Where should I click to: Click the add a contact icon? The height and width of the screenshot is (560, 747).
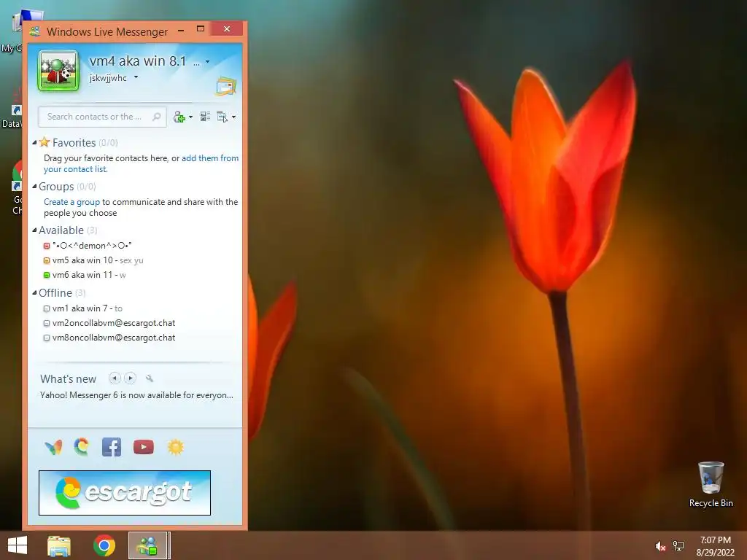[x=179, y=117]
